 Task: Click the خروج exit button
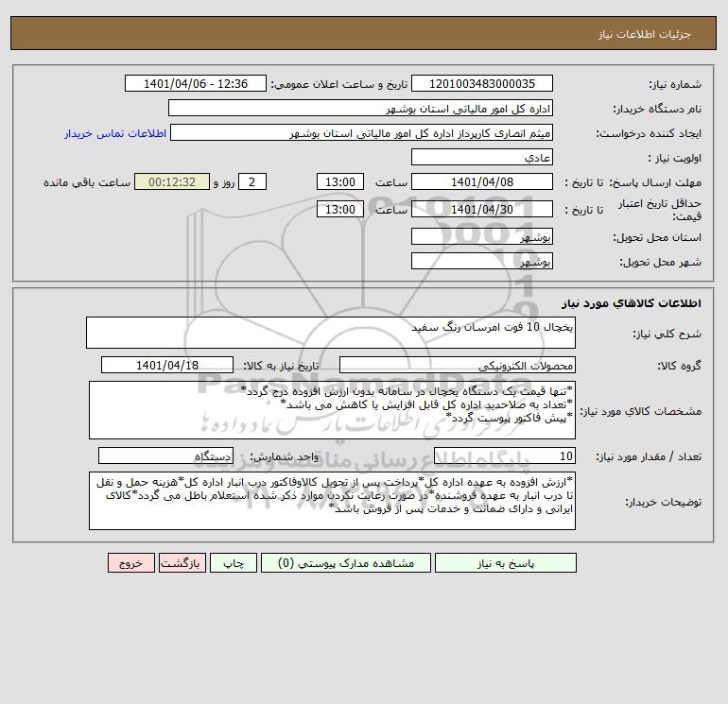pos(130,563)
